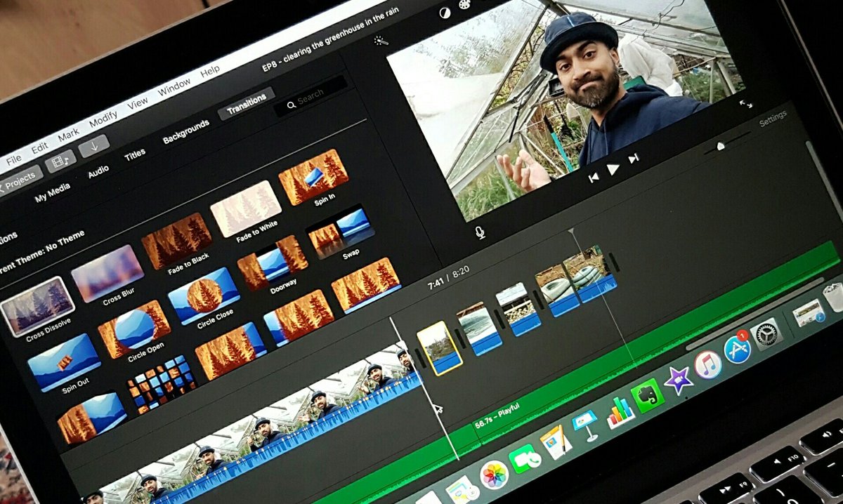843x504 pixels.
Task: Play the video in the viewer
Action: (x=613, y=168)
